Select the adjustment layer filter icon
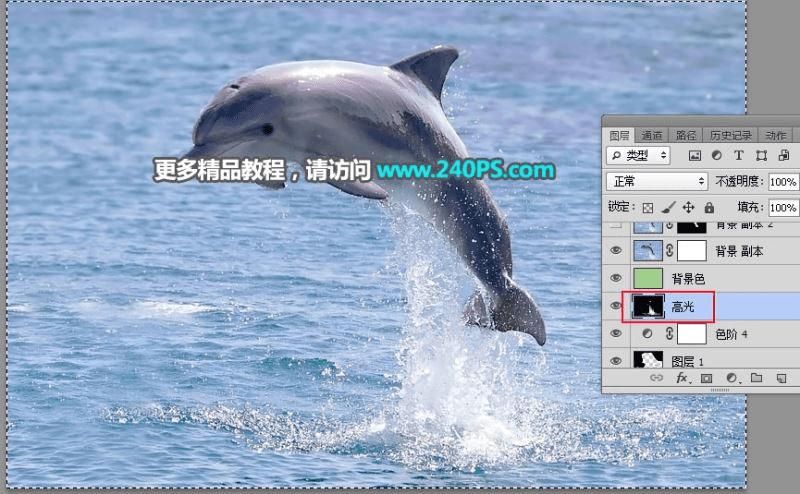 coord(716,155)
